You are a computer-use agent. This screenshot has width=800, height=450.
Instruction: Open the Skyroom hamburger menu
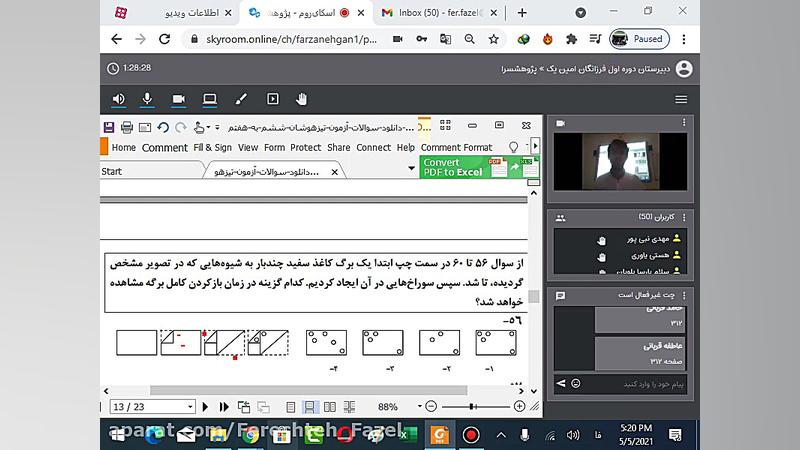681,99
